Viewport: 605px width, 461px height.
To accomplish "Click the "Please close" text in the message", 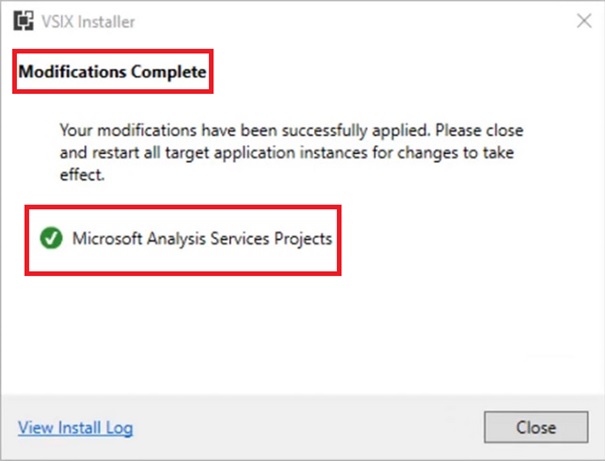I will pyautogui.click(x=479, y=131).
